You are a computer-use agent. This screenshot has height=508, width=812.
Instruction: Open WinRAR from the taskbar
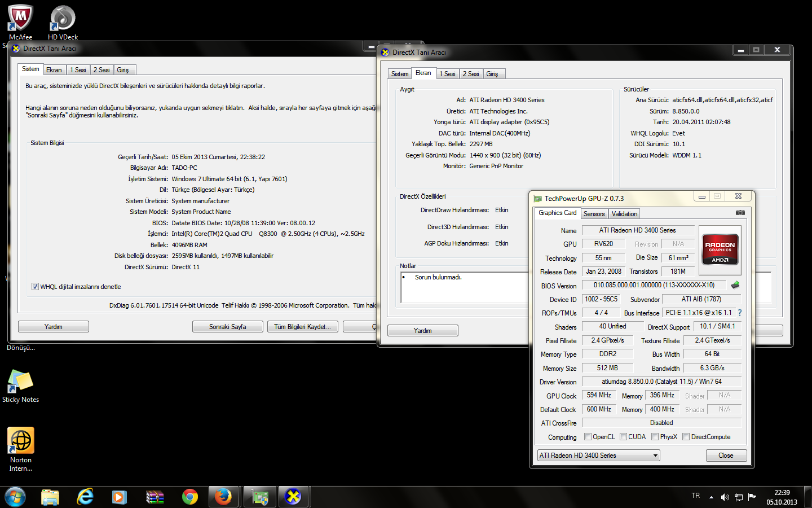(155, 497)
